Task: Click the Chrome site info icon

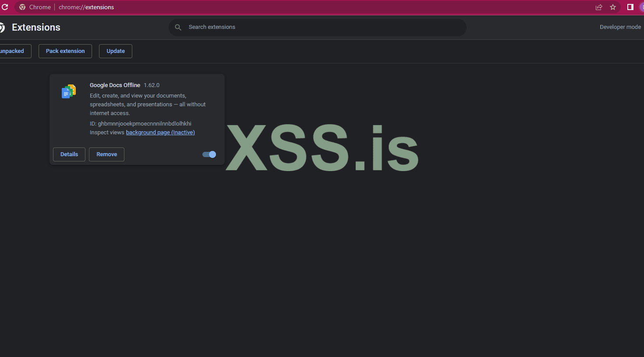Action: pyautogui.click(x=22, y=7)
